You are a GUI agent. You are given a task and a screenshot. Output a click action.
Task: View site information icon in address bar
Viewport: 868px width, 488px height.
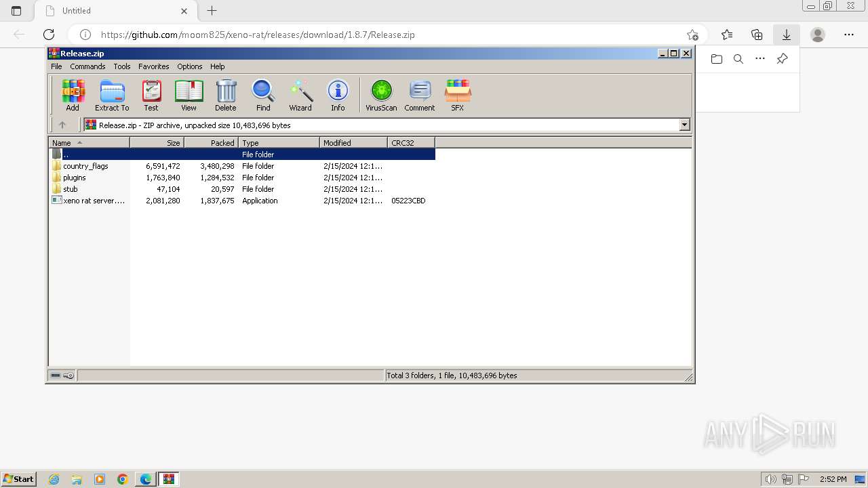[85, 35]
